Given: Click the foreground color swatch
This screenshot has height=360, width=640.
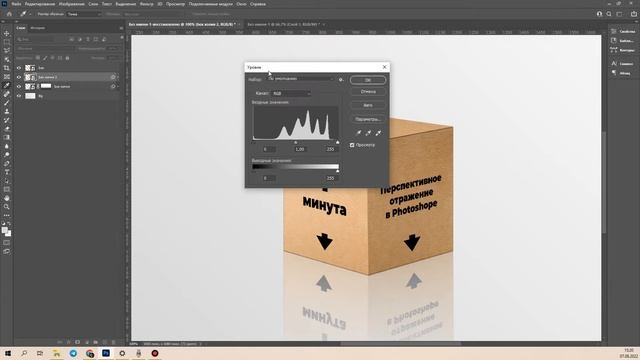Looking at the screenshot, I should point(5,230).
